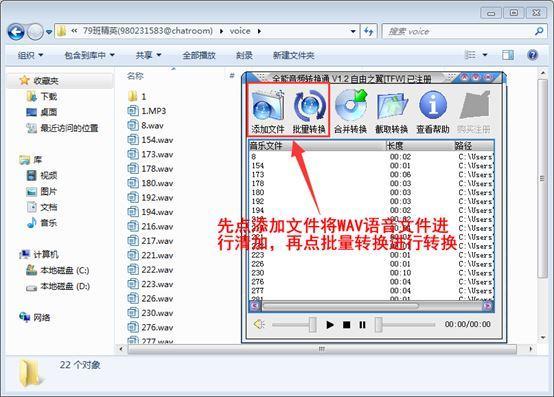Click the refresh button beside address bar
This screenshot has height=397, width=554.
(x=369, y=31)
